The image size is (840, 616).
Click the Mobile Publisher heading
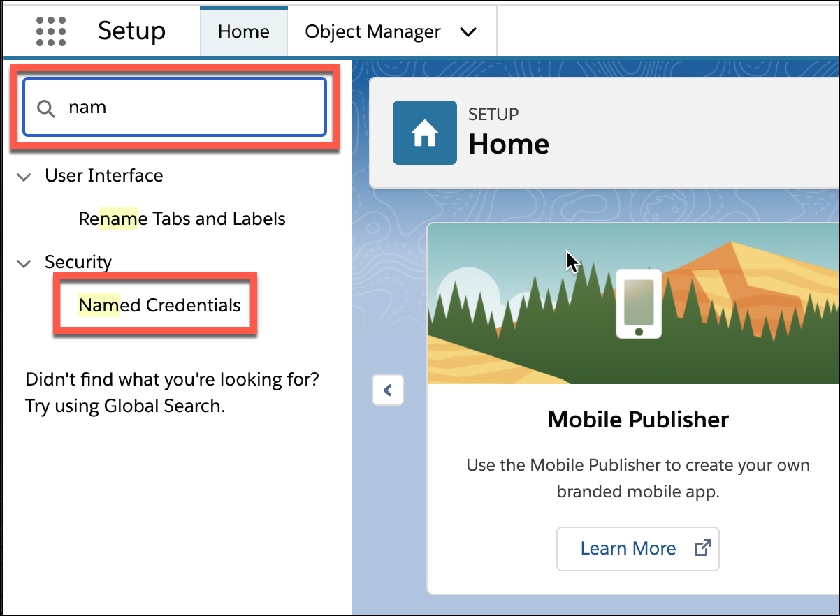638,420
